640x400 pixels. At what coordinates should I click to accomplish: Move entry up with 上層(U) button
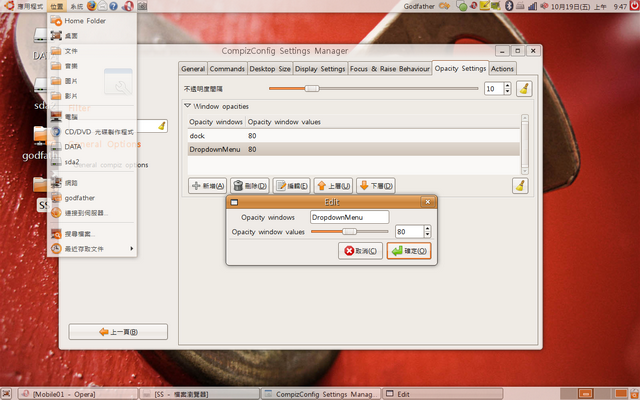click(333, 186)
